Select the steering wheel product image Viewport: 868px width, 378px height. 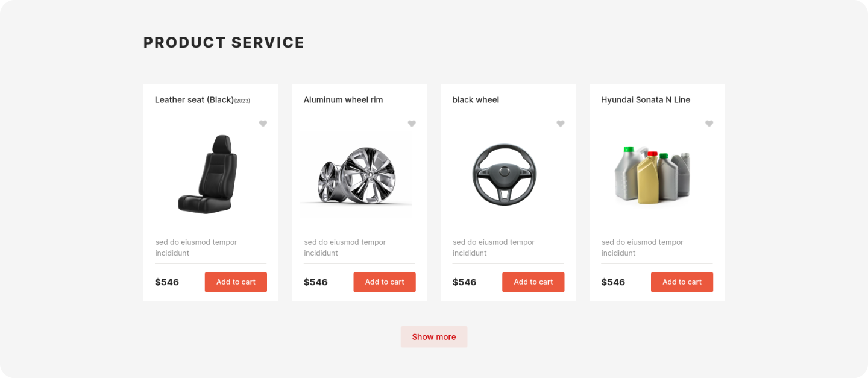tap(504, 175)
